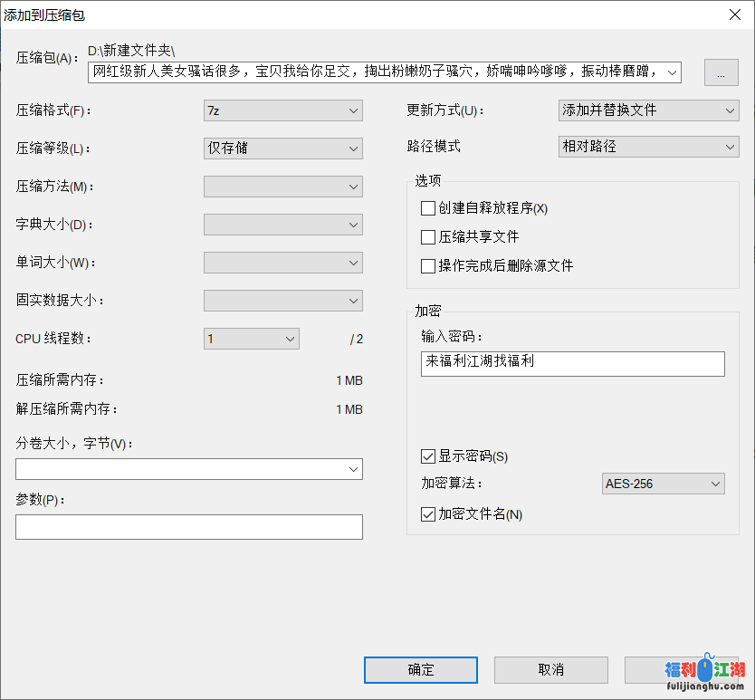Viewport: 755px width, 700px height.
Task: Enable 创建自释放程序 checkbox
Action: click(x=428, y=208)
